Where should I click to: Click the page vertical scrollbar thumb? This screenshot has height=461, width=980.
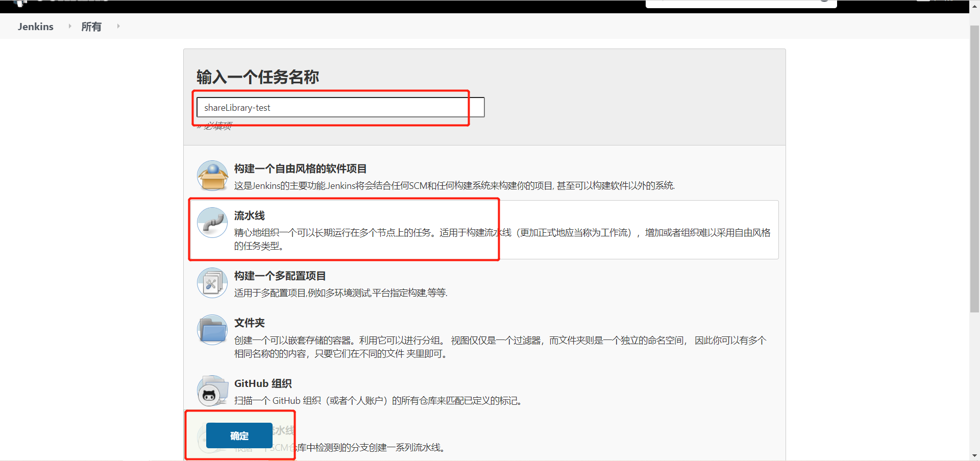[974, 168]
